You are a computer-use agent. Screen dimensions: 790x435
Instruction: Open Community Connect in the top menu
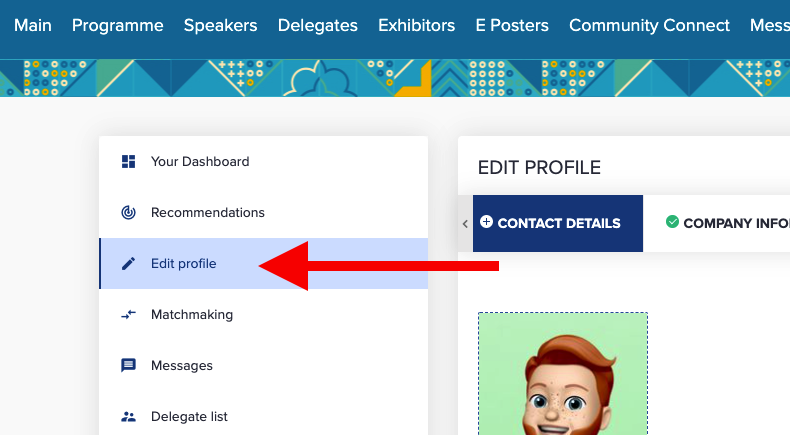point(649,25)
